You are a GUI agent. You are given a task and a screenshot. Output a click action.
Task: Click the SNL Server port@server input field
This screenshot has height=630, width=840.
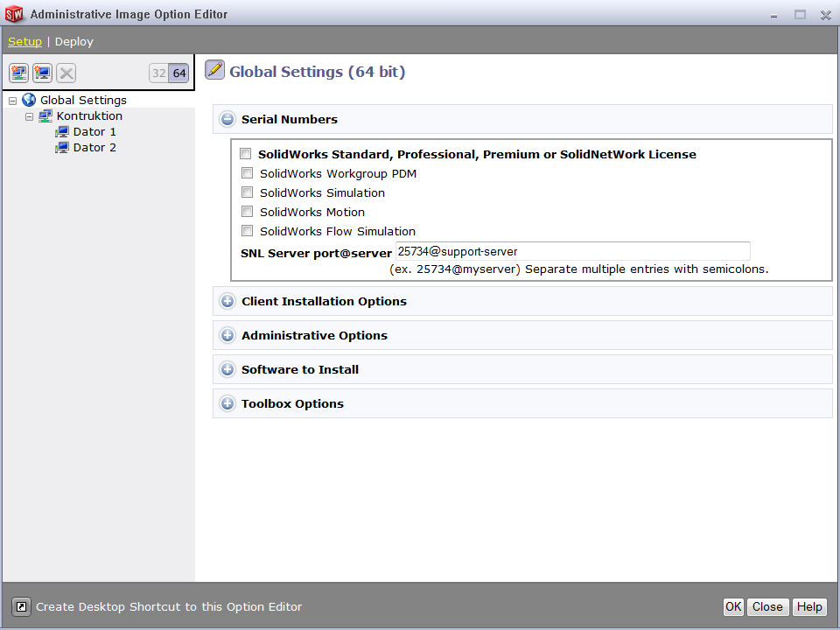(x=572, y=251)
